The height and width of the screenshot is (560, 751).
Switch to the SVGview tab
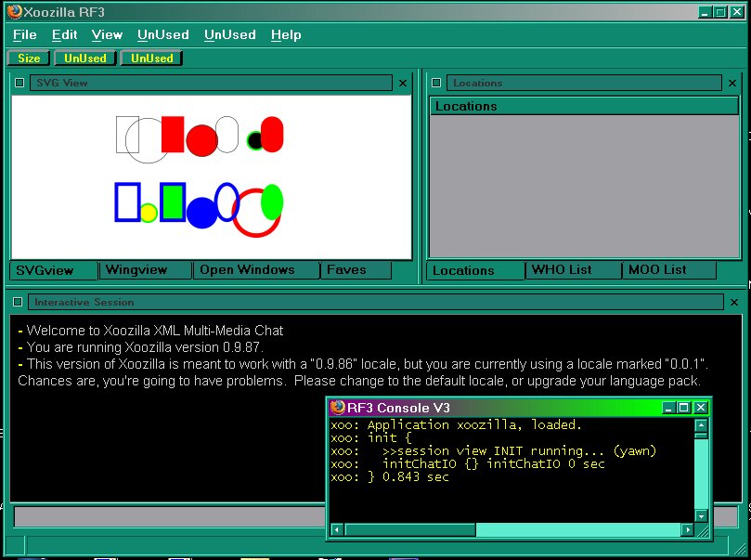click(x=54, y=270)
